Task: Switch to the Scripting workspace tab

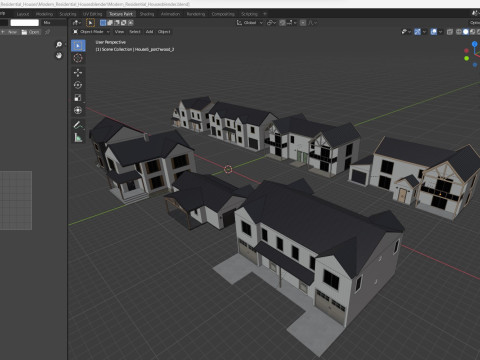Action: (249, 14)
